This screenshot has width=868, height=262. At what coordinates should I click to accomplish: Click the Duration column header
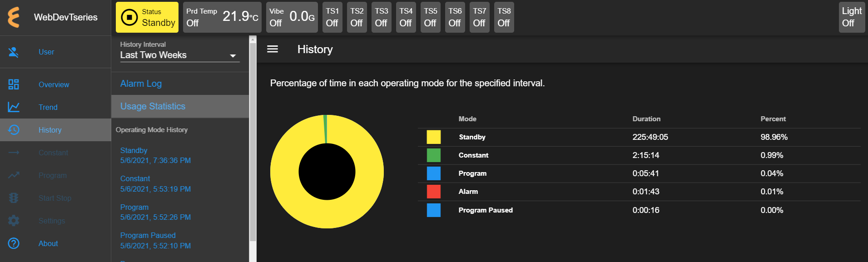click(646, 119)
